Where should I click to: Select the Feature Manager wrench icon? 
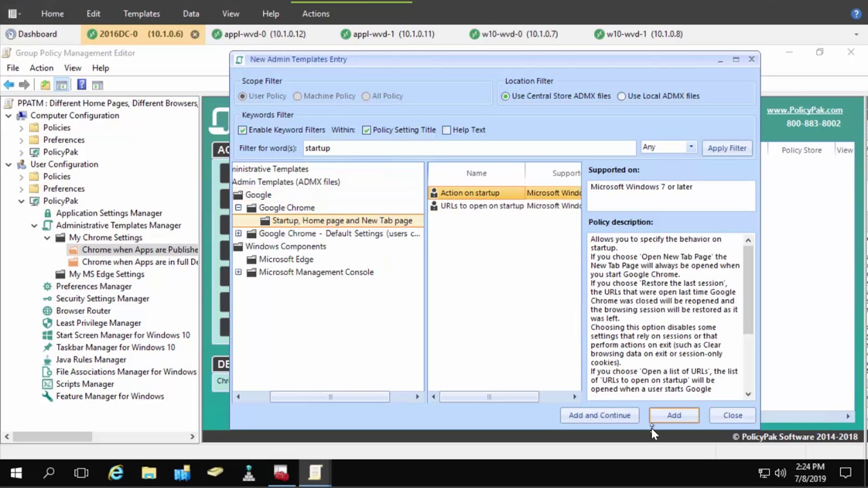tap(47, 396)
